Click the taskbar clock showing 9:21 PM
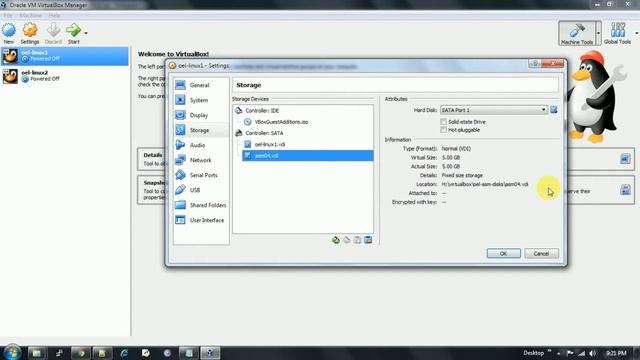The width and height of the screenshot is (640, 360). pos(616,353)
